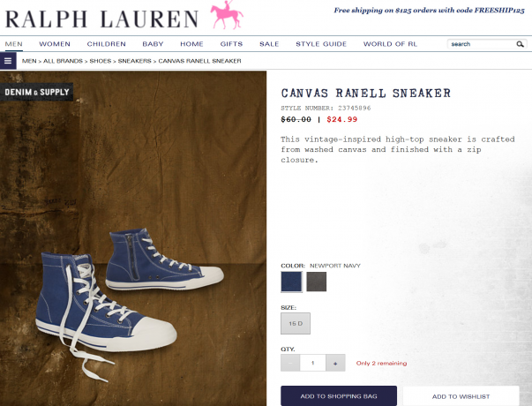This screenshot has height=406, width=532.
Task: Click Add to Shopping Bag button
Action: coord(339,395)
